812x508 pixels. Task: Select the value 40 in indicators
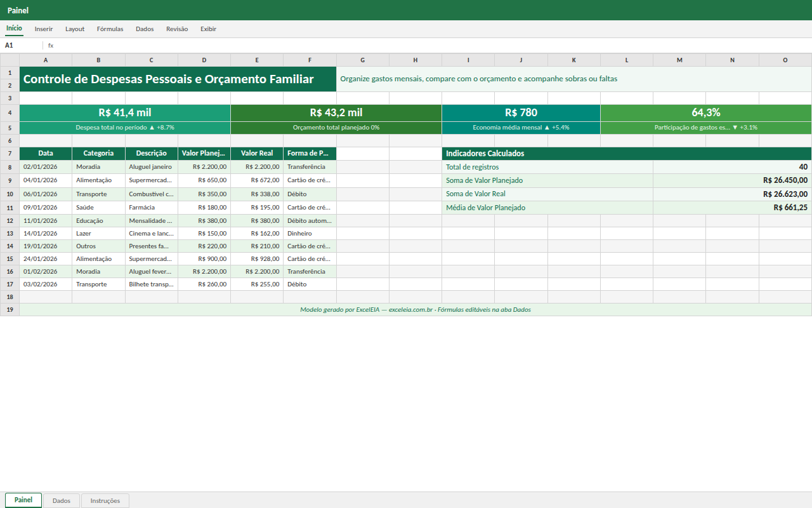[733, 167]
